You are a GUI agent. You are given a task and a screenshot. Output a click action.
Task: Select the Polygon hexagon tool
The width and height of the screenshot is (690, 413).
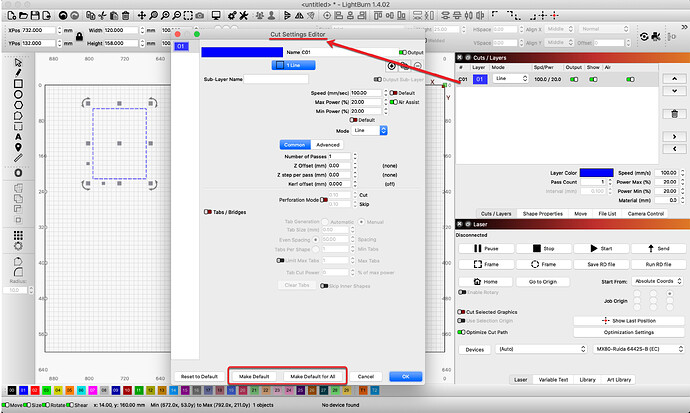(18, 105)
